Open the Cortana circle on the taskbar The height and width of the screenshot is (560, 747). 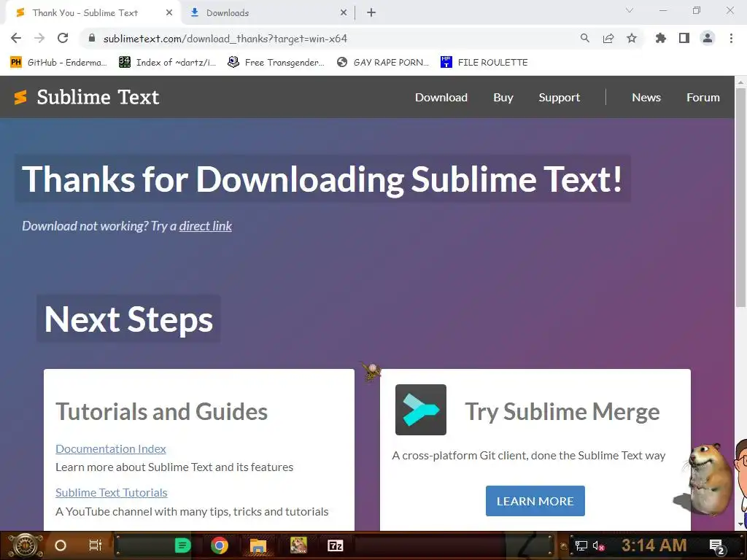click(x=61, y=545)
